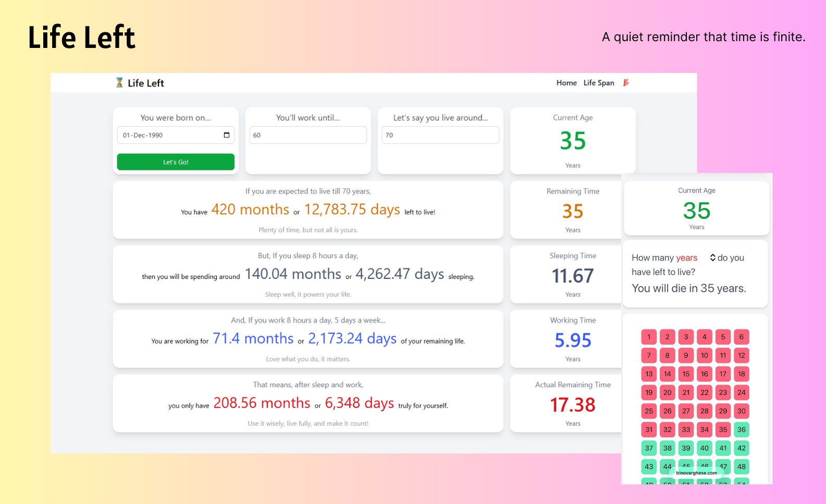Focus the You'll work until field

(x=308, y=135)
